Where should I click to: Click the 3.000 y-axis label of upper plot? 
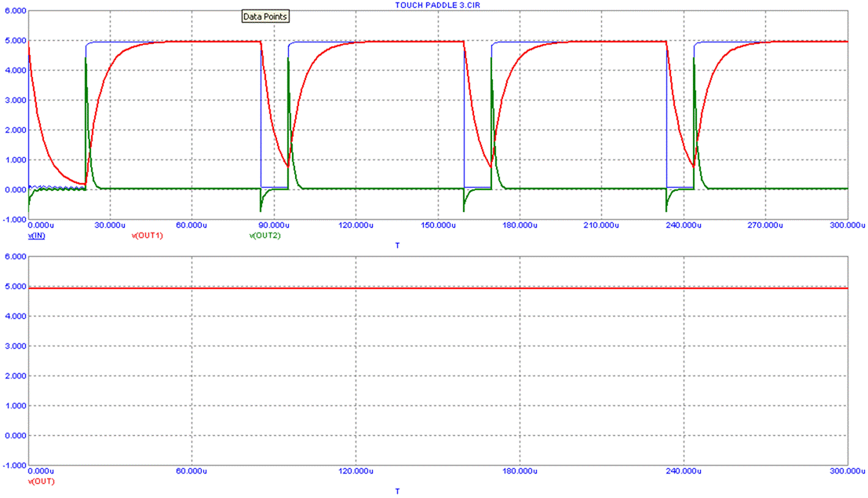click(x=15, y=101)
